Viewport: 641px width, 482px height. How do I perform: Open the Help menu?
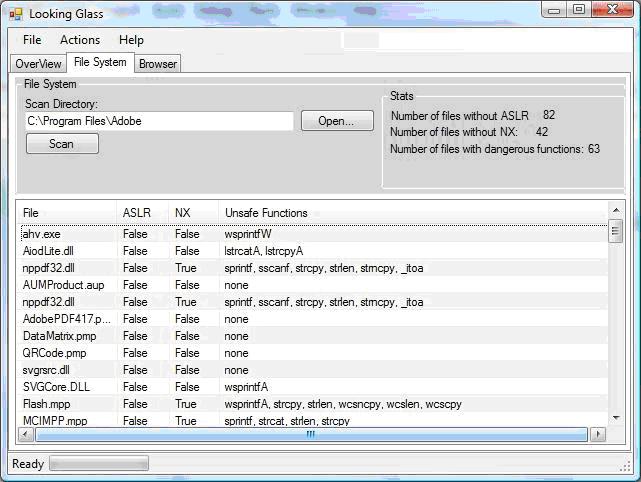click(x=131, y=40)
